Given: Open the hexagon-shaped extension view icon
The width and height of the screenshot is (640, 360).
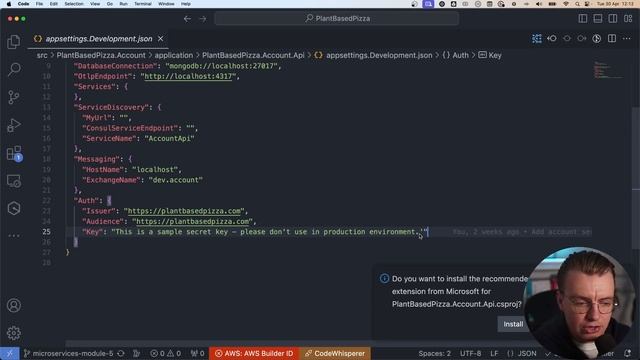Looking at the screenshot, I should click(14, 209).
